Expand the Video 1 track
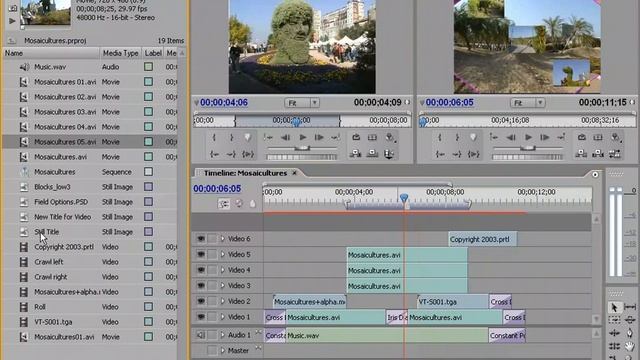 pyautogui.click(x=222, y=317)
